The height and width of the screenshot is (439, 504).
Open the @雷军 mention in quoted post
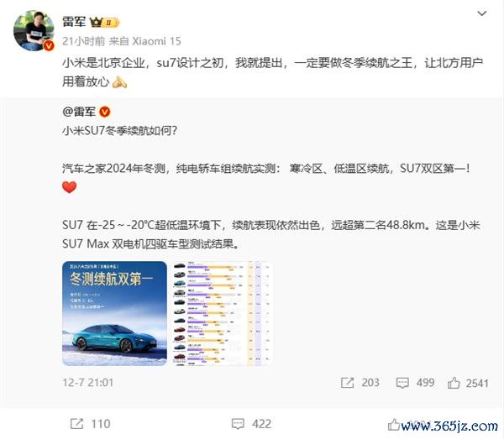tap(79, 112)
